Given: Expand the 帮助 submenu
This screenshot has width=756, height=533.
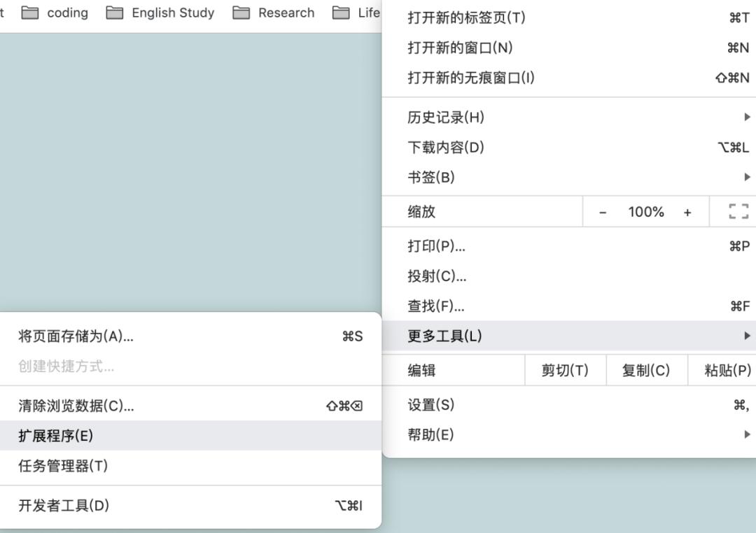Looking at the screenshot, I should (x=490, y=434).
